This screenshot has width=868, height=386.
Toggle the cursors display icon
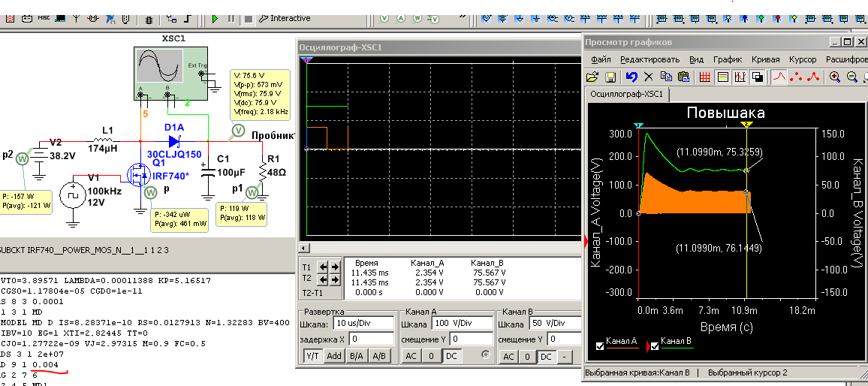tap(740, 77)
